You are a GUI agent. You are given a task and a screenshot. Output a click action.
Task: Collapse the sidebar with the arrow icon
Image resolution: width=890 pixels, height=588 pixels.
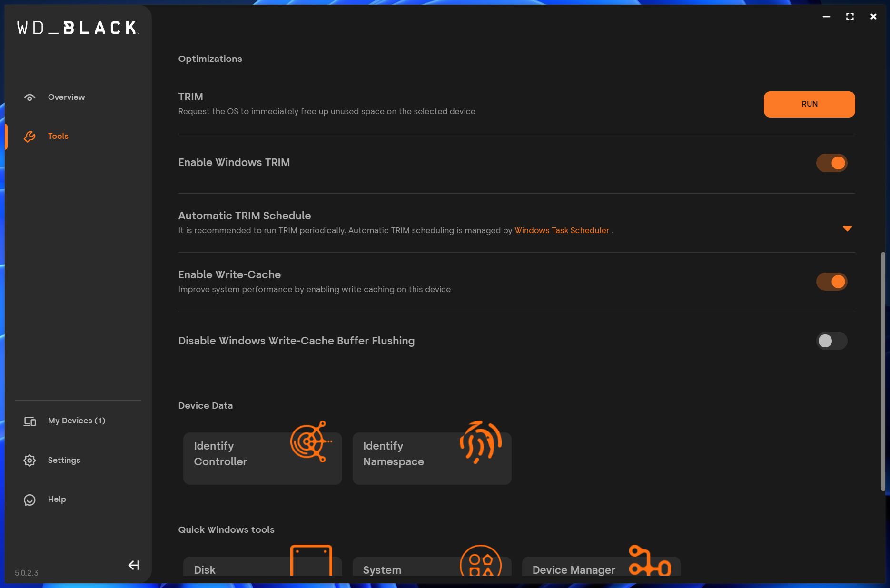tap(134, 565)
